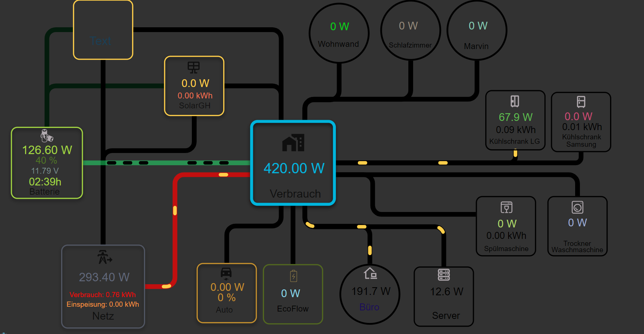Viewport: 644px width, 334px height.
Task: Click the car icon in Auto card
Action: 226,274
